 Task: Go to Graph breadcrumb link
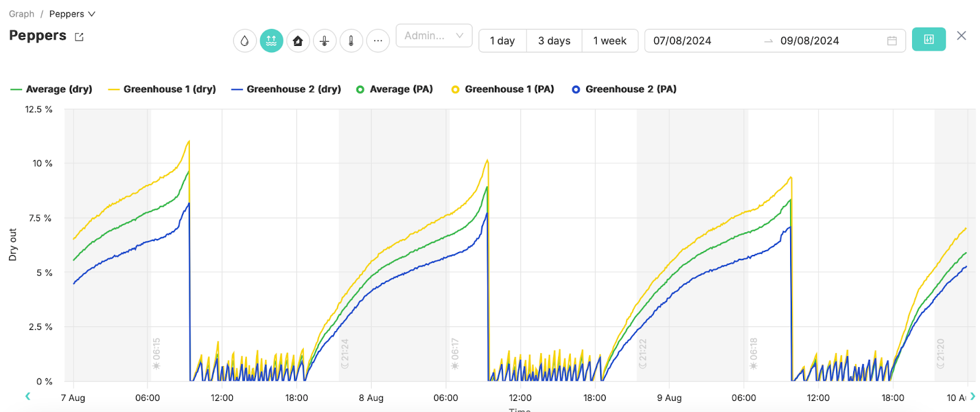pos(21,13)
